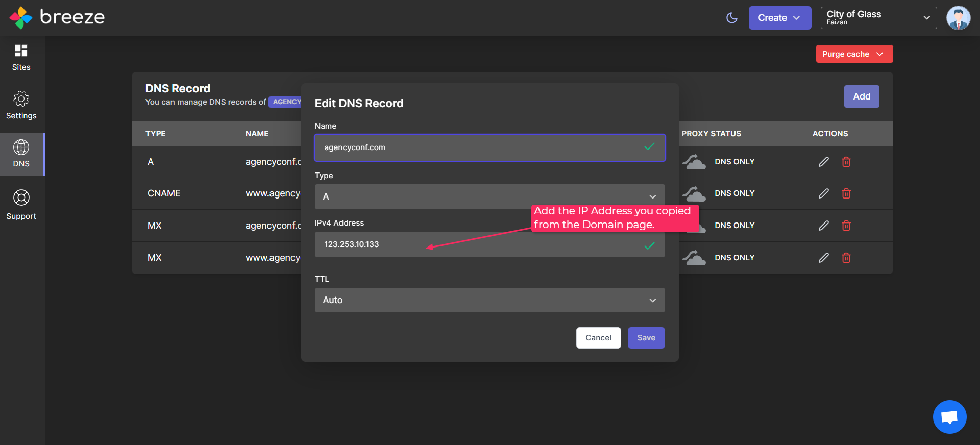
Task: Focus the Name input field
Action: click(489, 147)
